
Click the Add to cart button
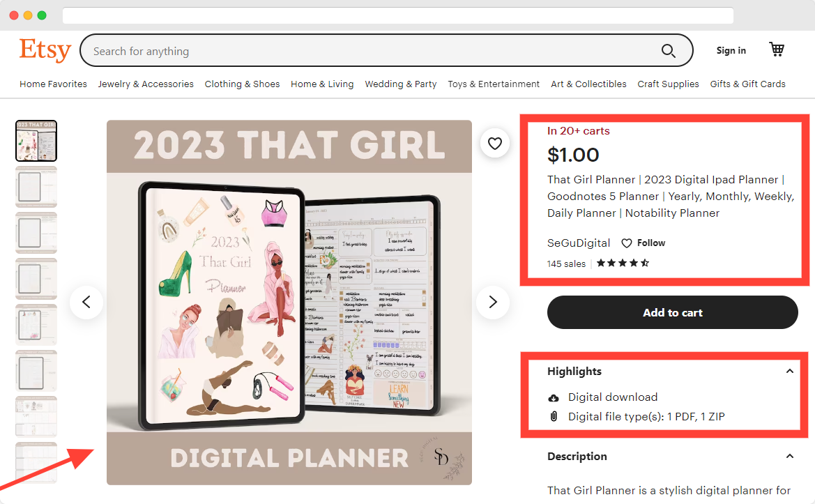tap(672, 312)
